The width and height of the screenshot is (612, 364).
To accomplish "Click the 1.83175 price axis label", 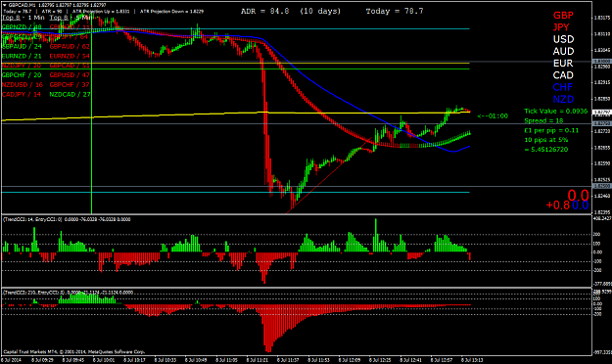I will 602,18.
